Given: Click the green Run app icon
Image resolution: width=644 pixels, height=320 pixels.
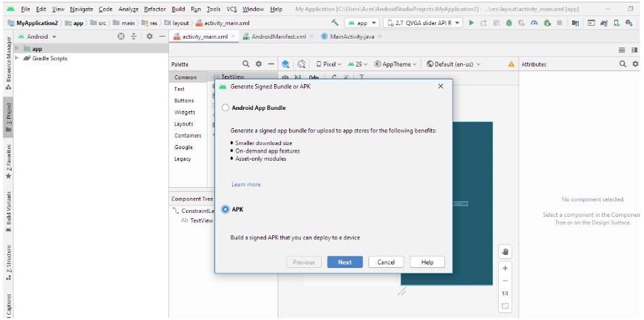Looking at the screenshot, I should pyautogui.click(x=472, y=23).
